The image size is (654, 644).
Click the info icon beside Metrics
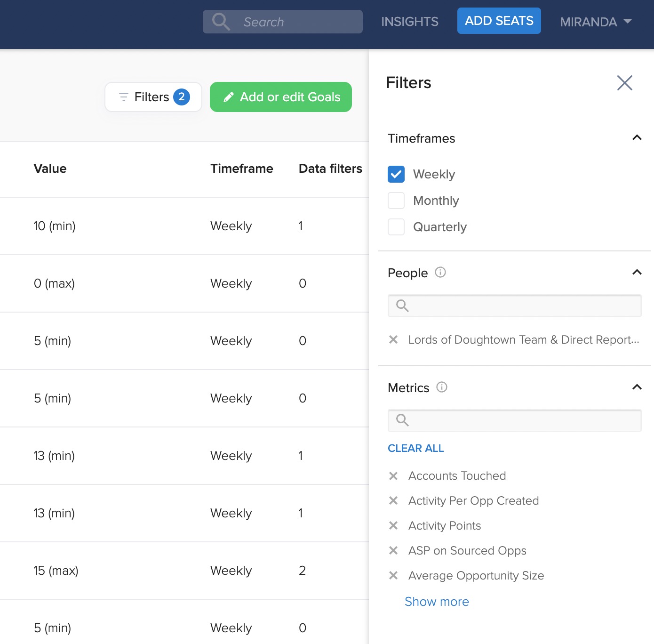pos(441,387)
